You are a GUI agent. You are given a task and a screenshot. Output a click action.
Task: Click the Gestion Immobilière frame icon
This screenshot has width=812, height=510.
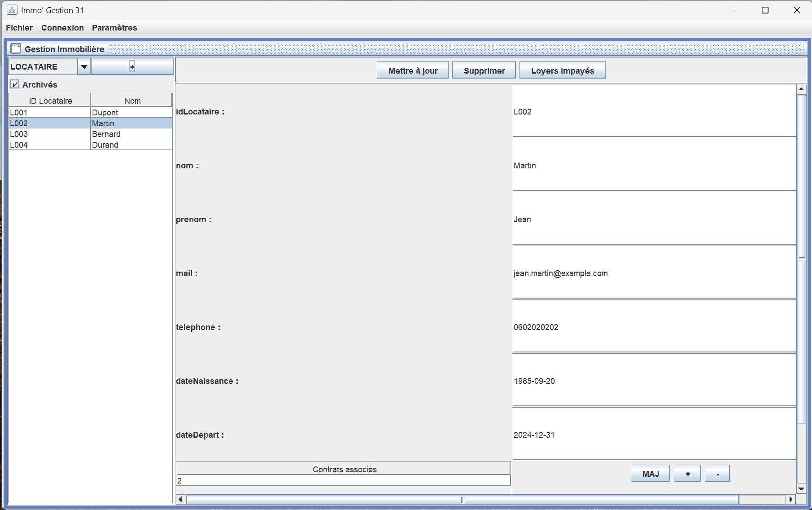click(x=16, y=48)
